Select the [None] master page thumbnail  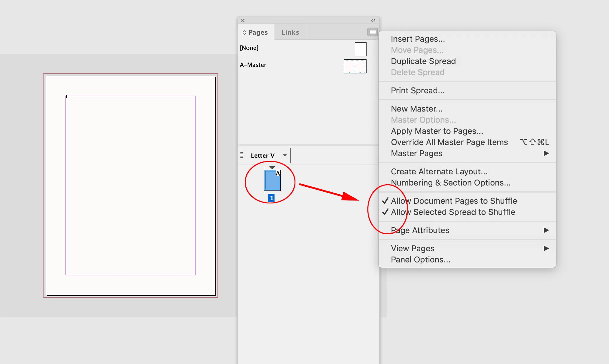361,49
